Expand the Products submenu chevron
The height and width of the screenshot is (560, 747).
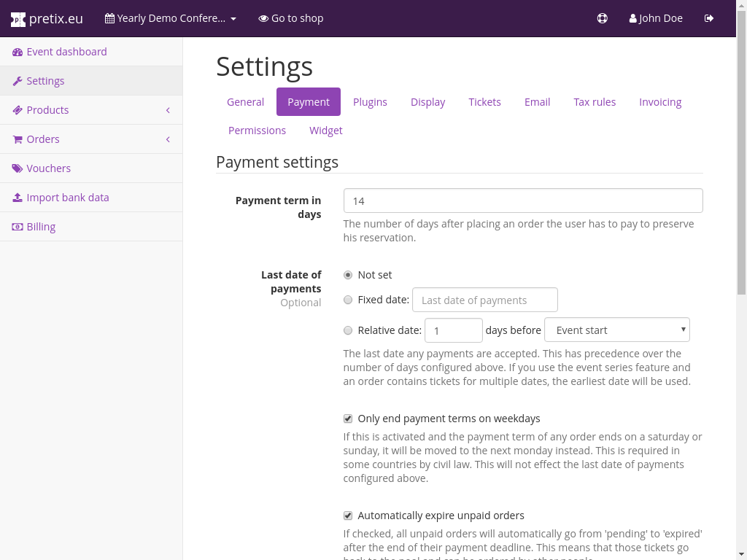click(168, 110)
